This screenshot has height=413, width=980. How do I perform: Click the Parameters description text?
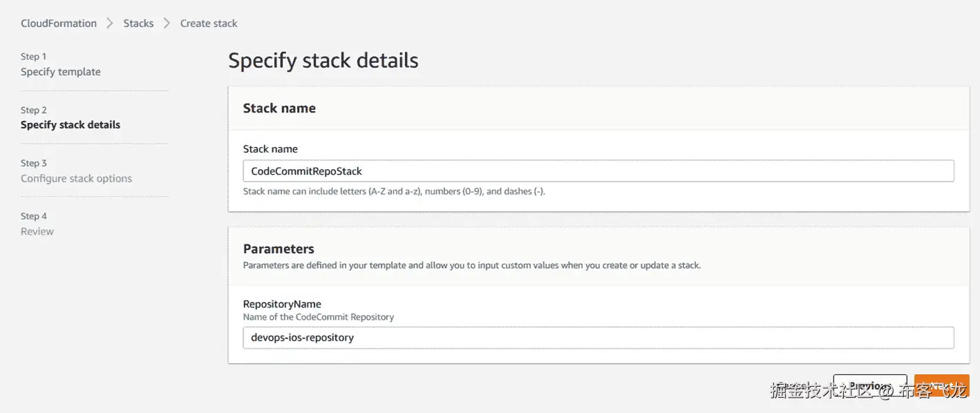tap(471, 265)
